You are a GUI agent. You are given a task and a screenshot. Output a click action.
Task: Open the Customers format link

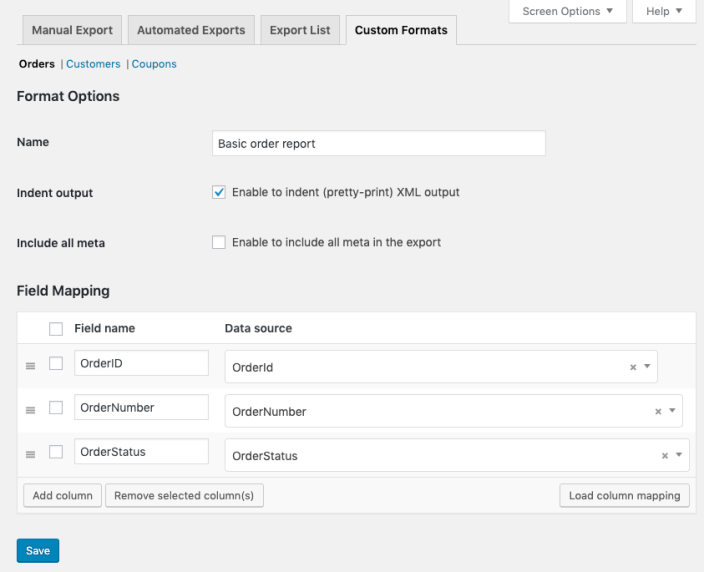pyautogui.click(x=93, y=64)
